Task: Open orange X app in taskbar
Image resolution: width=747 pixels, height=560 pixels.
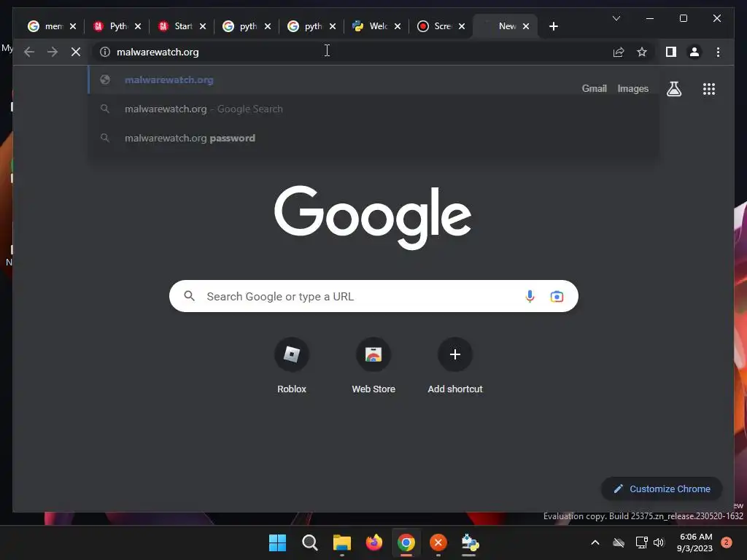Action: tap(438, 542)
